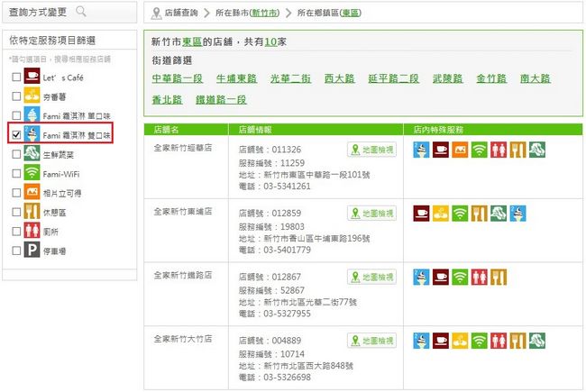The image size is (586, 392).
Task: Click the Let's Café coffee cup icon in sidebar
Action: (32, 76)
